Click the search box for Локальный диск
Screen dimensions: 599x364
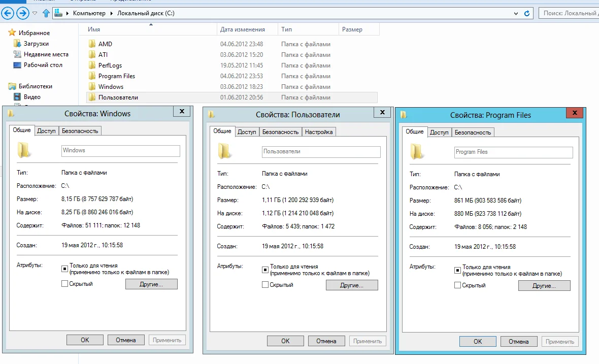569,13
